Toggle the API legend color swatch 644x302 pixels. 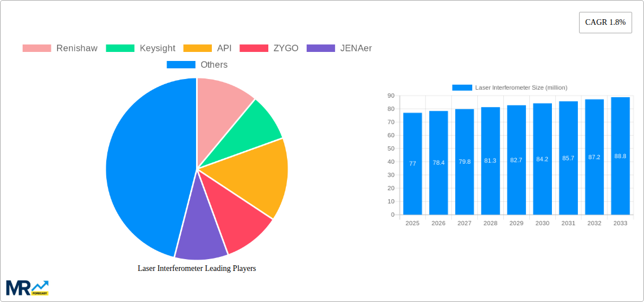coord(198,49)
